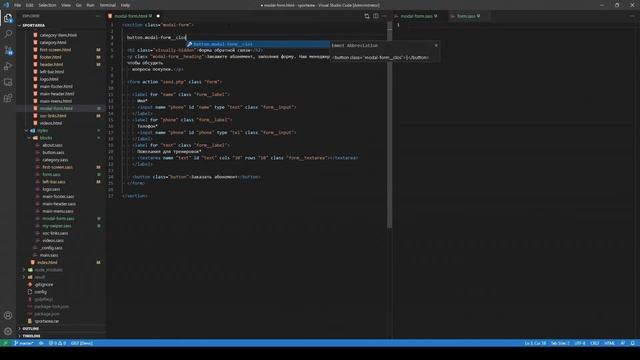The width and height of the screenshot is (640, 360).
Task: Expand the TIMELINE section
Action: click(31, 336)
